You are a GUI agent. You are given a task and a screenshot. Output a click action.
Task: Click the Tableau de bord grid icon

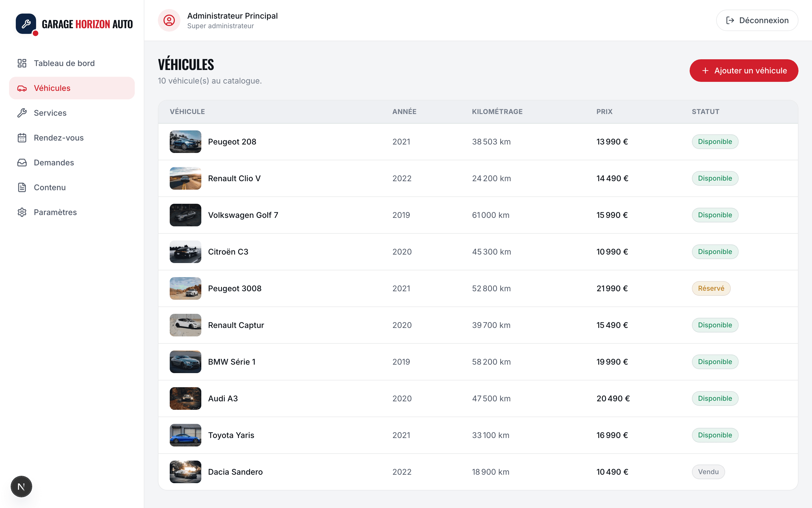click(x=22, y=63)
